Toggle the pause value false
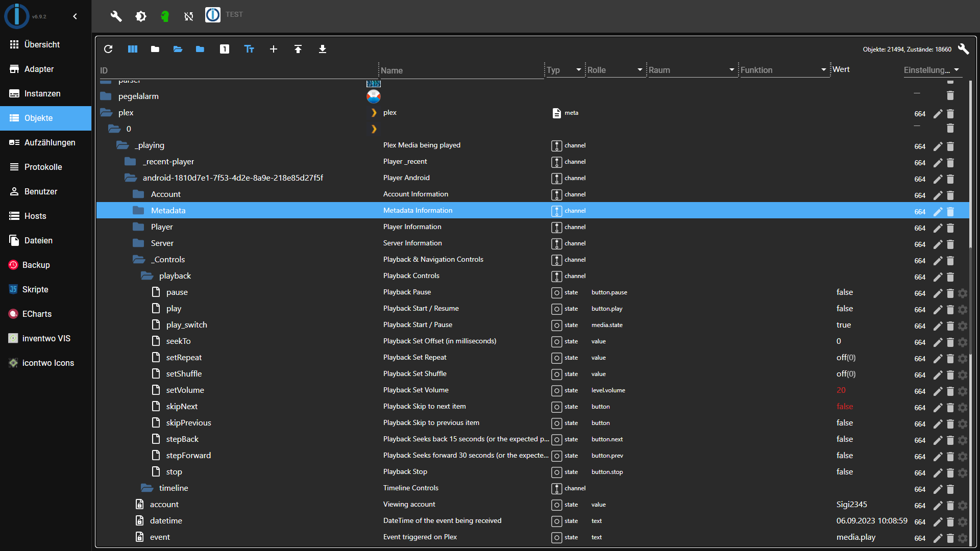980x551 pixels. pyautogui.click(x=845, y=292)
